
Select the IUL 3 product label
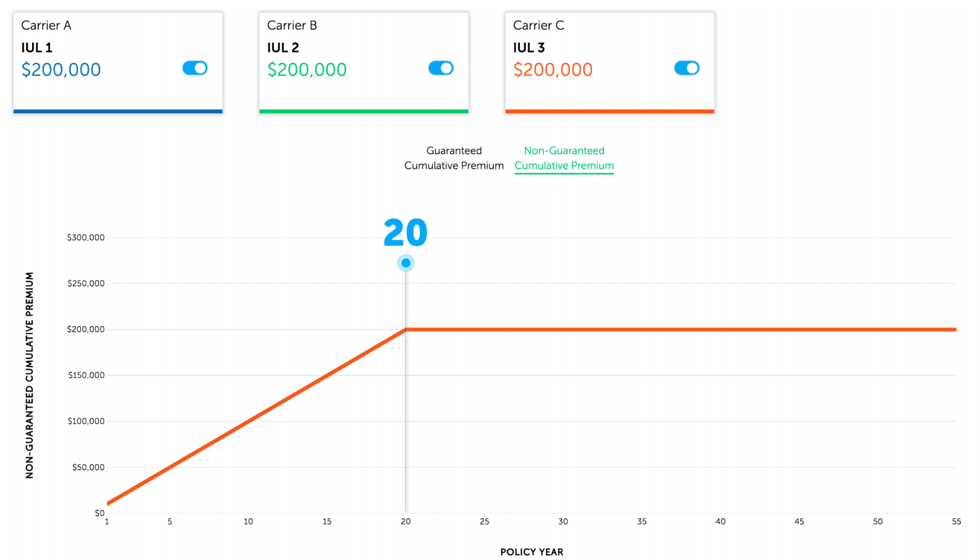[528, 47]
